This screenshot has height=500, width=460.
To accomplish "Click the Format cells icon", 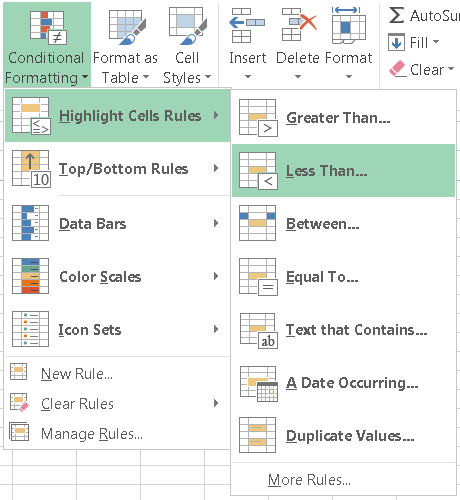I will [x=348, y=25].
